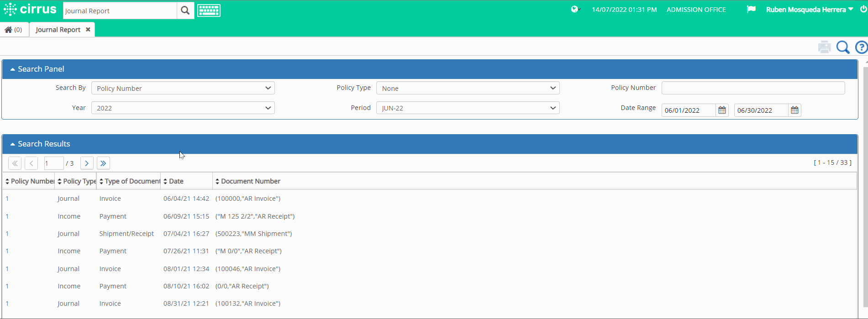This screenshot has width=868, height=319.
Task: Open policy 1 link in 08/01/21 row
Action: coord(7,269)
